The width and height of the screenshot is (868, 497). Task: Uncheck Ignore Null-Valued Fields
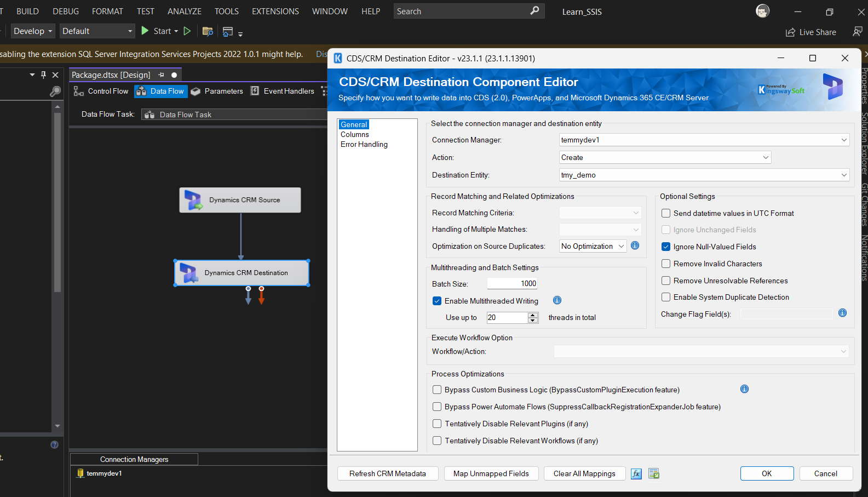pos(666,247)
